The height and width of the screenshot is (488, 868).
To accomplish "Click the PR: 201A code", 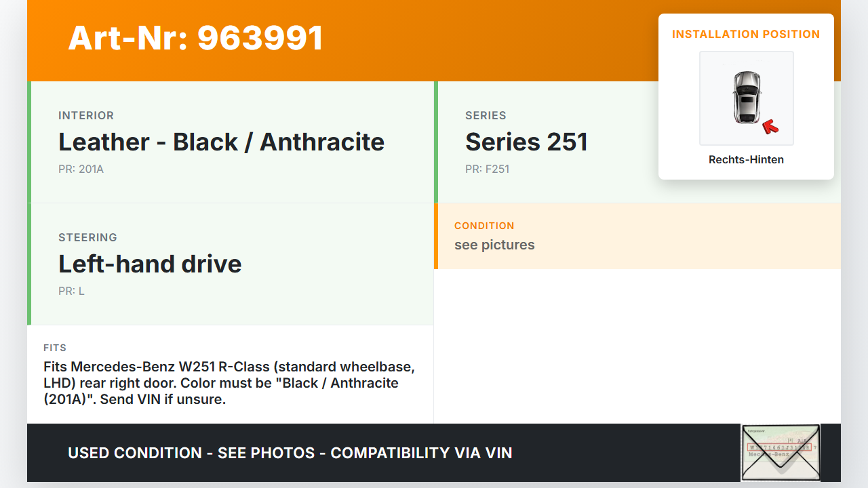I will [81, 169].
